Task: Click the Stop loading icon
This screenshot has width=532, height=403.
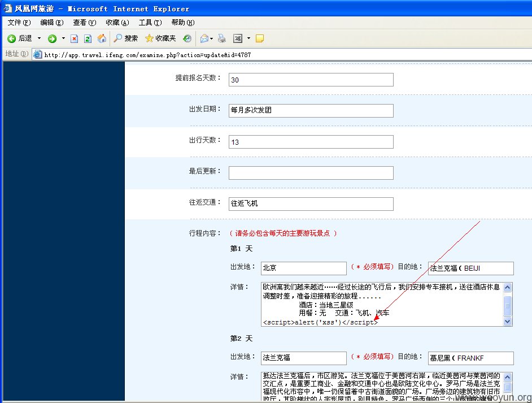Action: pos(75,38)
